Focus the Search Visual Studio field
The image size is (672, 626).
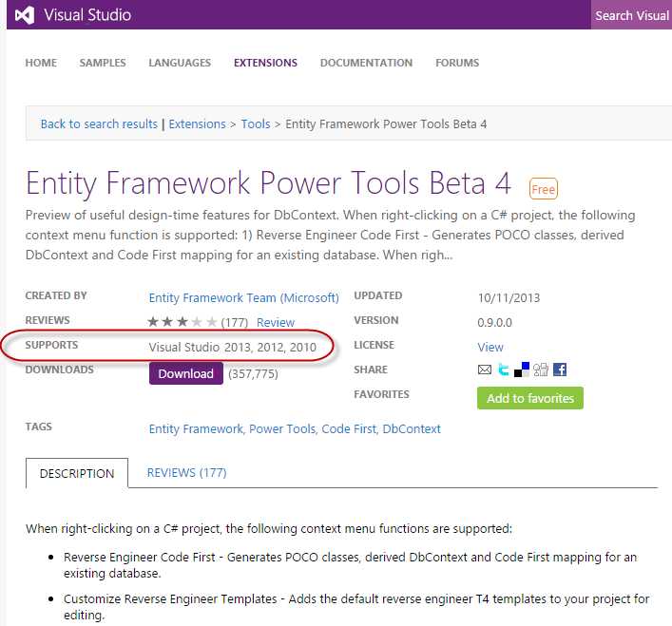click(631, 15)
